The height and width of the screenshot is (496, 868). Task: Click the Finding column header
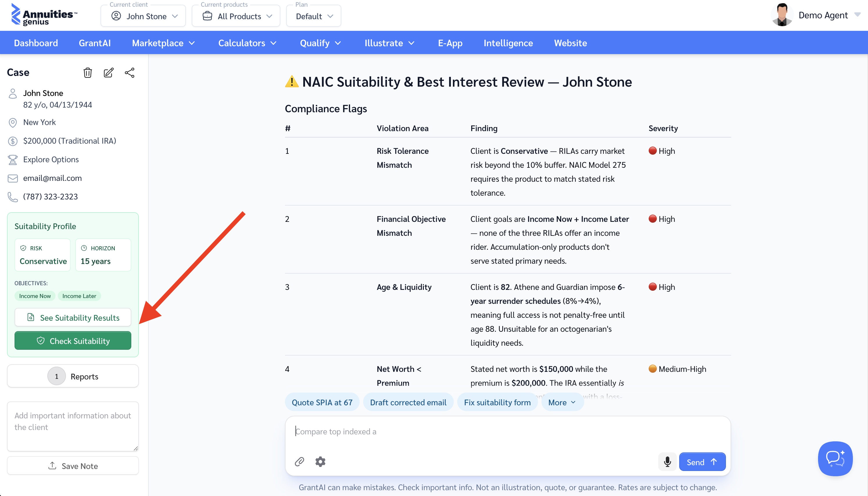(484, 129)
